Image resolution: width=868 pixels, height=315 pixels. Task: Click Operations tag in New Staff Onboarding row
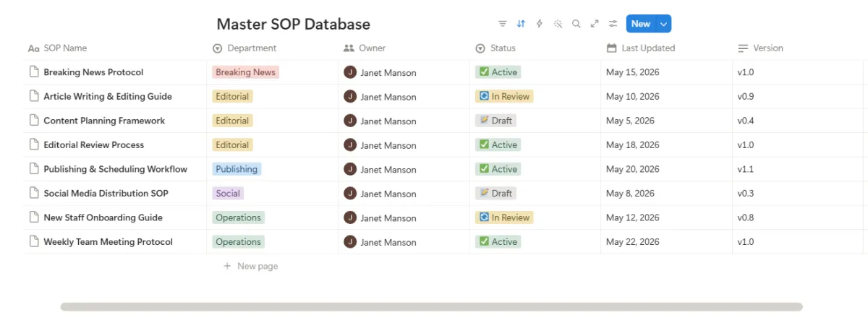(x=238, y=217)
